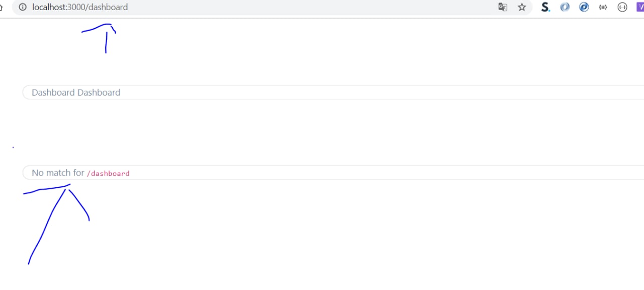
Task: Click the "Dashboard Dashboard" text
Action: (x=76, y=93)
